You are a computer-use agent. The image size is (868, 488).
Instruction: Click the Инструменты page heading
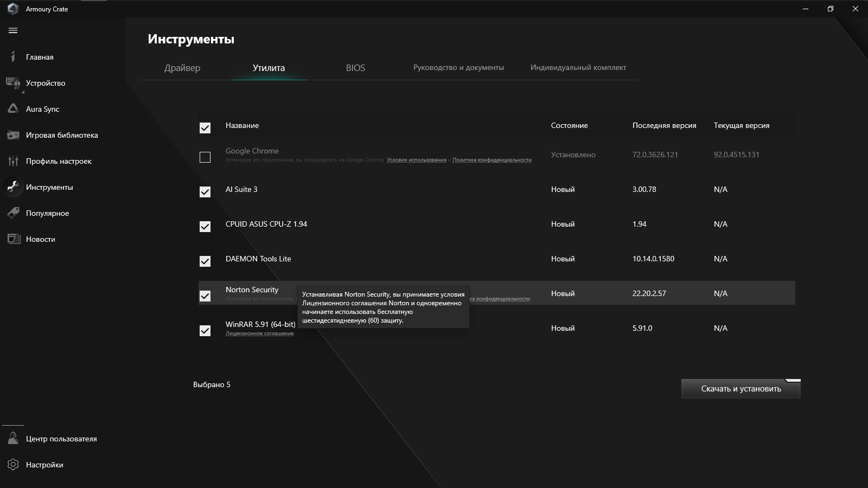click(191, 39)
